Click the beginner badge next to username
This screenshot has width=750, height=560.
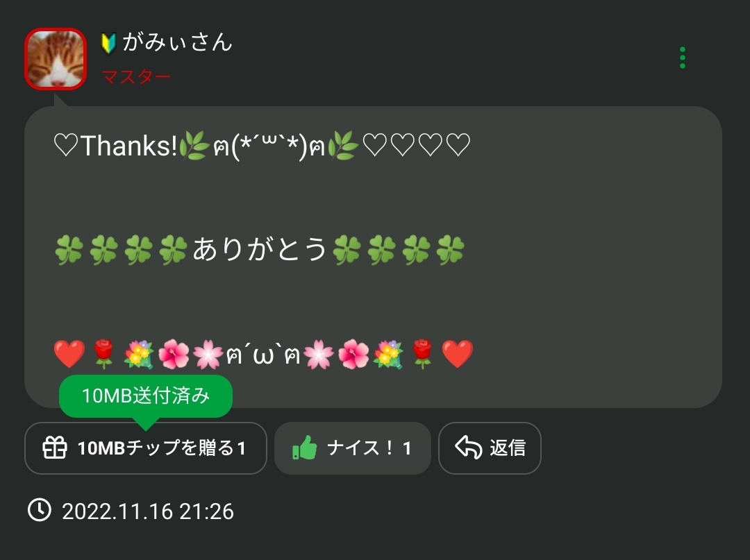(108, 43)
